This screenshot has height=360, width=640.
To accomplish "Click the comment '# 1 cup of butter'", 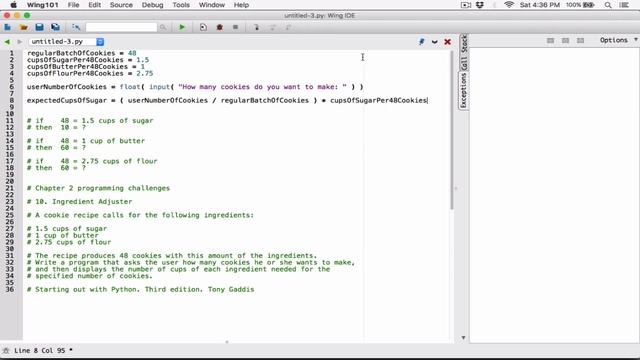I will click(x=62, y=236).
